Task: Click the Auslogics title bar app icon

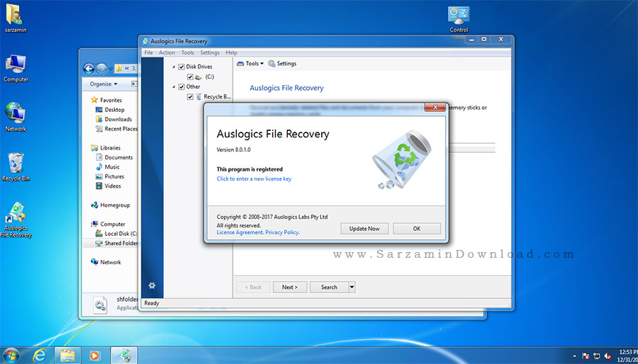Action: tap(145, 41)
